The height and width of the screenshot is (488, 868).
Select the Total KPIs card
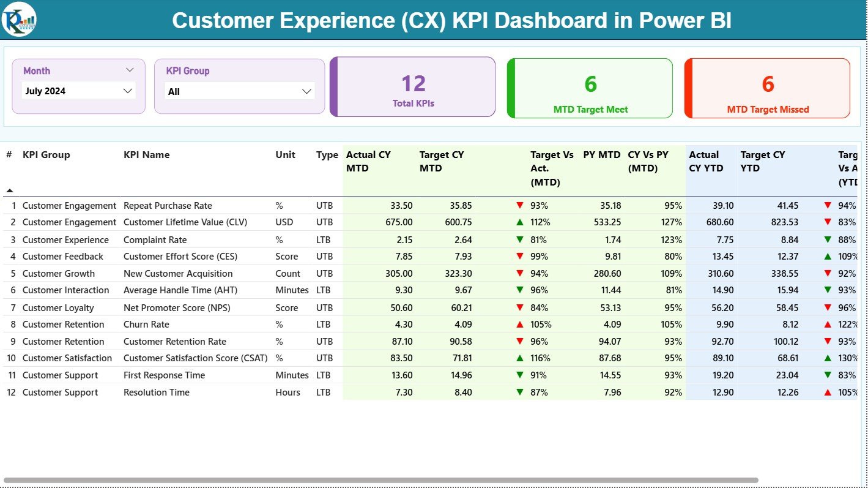click(x=412, y=86)
